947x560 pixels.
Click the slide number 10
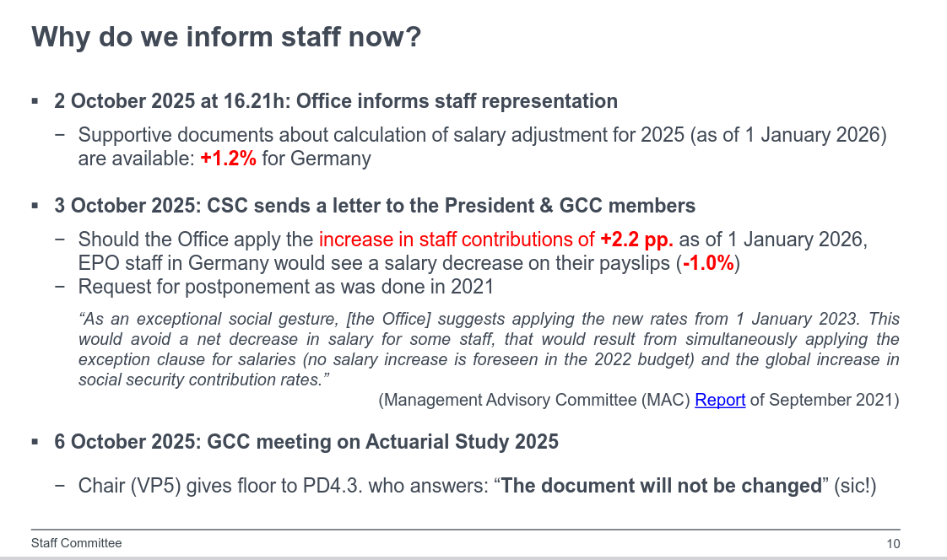pyautogui.click(x=893, y=544)
